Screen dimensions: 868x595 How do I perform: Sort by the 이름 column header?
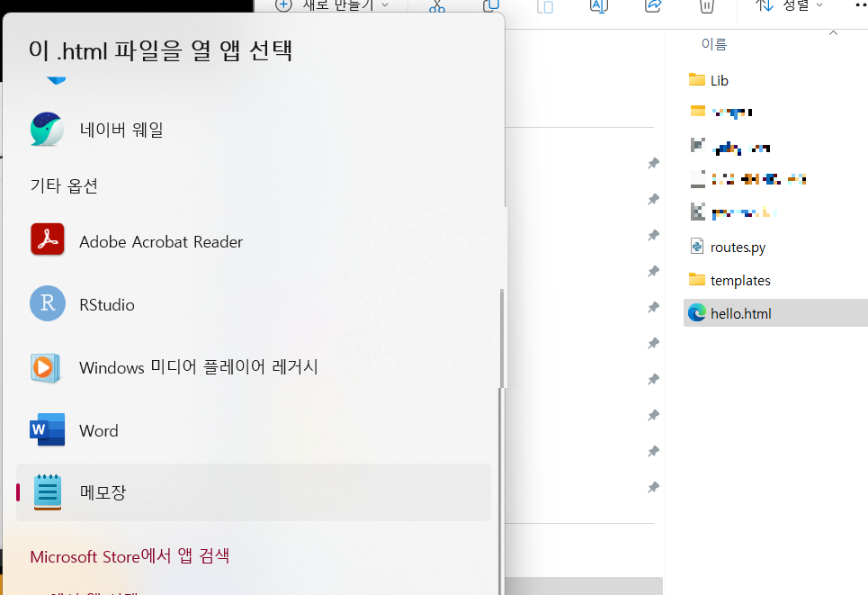[714, 44]
